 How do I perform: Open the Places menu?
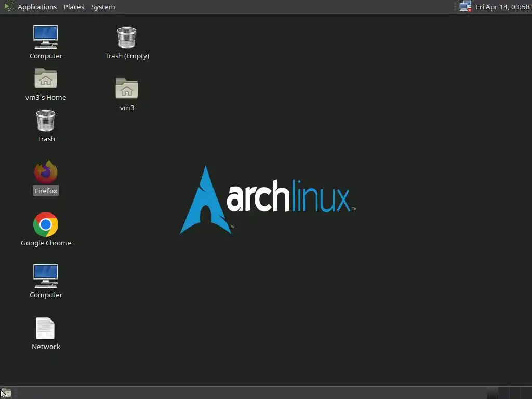(74, 7)
